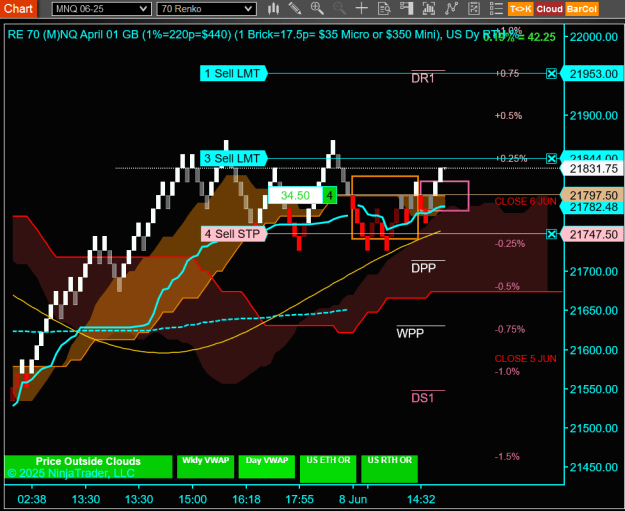Click the Wkly VWAP status box
This screenshot has width=625, height=511.
pos(205,466)
